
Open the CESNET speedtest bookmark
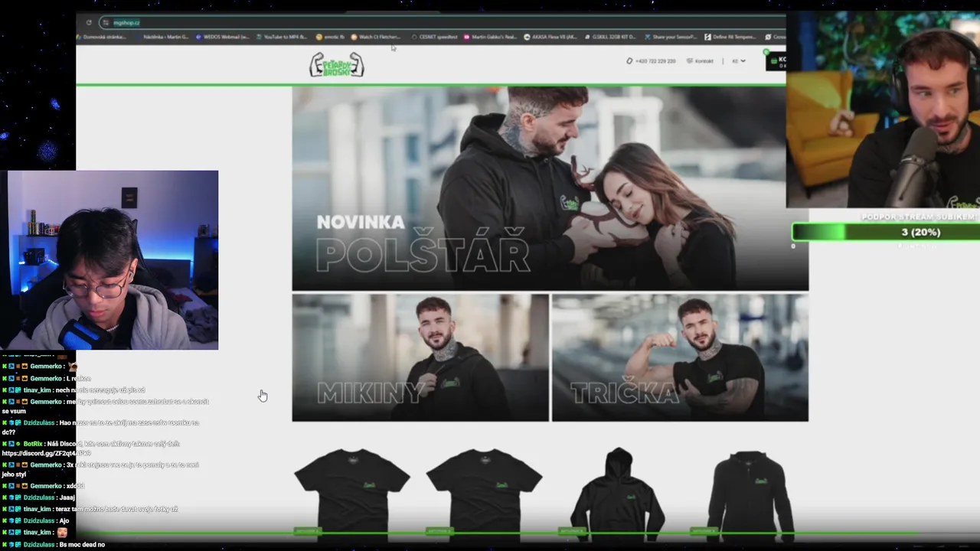tap(435, 37)
